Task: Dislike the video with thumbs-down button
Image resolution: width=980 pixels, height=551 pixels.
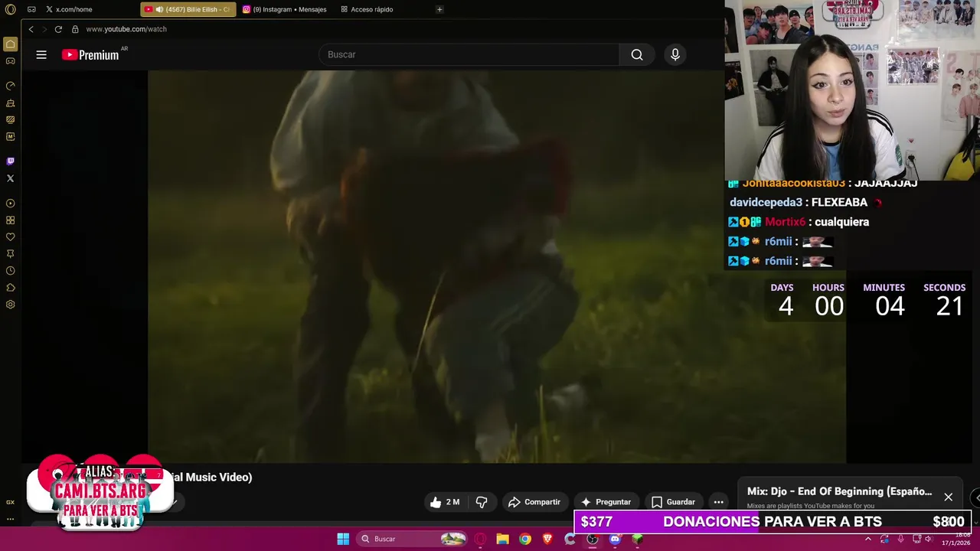Action: (x=482, y=502)
